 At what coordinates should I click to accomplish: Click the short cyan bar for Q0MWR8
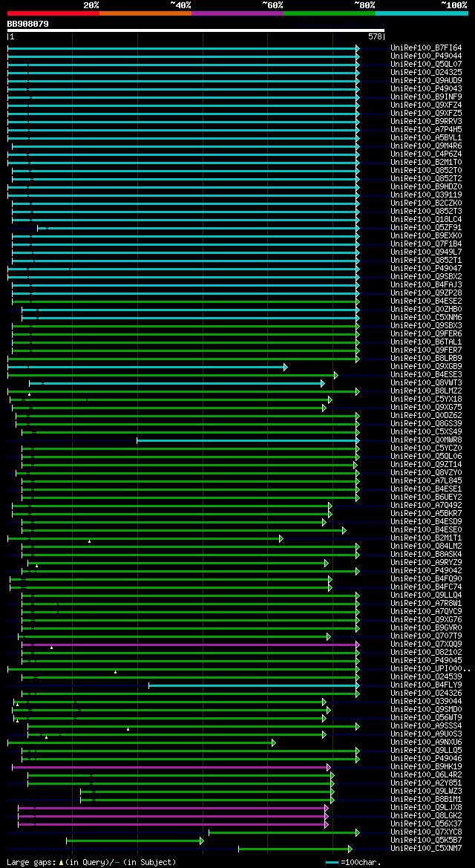[x=248, y=440]
